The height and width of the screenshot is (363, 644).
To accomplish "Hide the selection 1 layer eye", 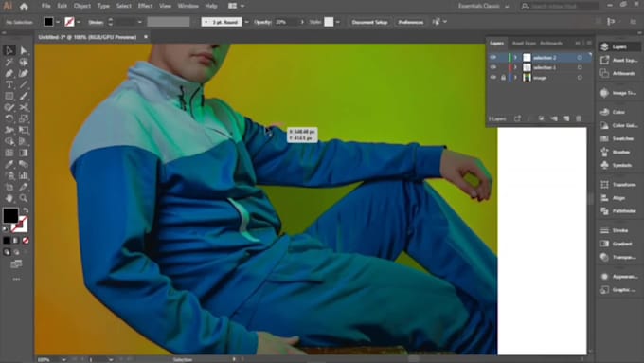I will click(493, 67).
